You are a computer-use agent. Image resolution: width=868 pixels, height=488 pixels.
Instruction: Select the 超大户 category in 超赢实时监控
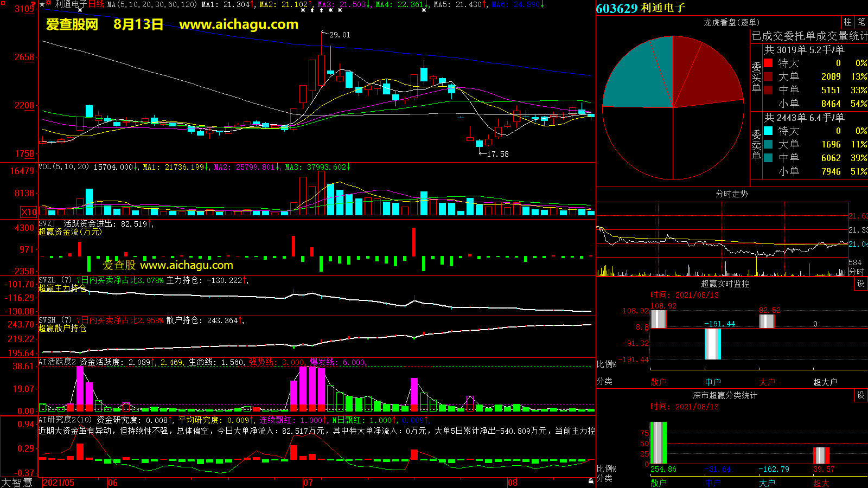coord(825,382)
